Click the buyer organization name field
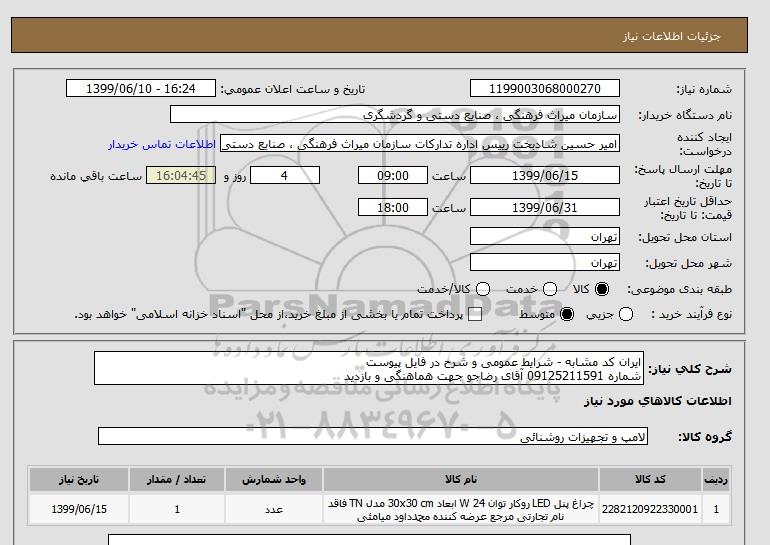770x545 pixels. [395, 114]
